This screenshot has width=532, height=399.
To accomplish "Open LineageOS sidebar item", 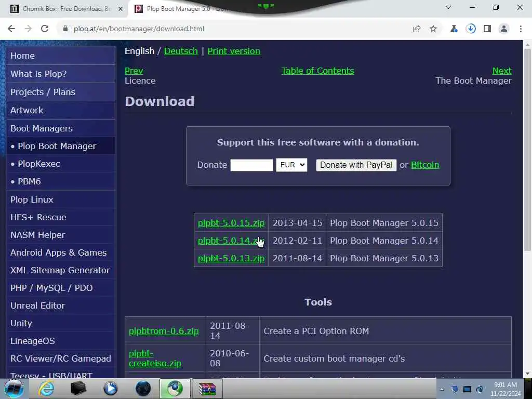I will tap(61, 341).
